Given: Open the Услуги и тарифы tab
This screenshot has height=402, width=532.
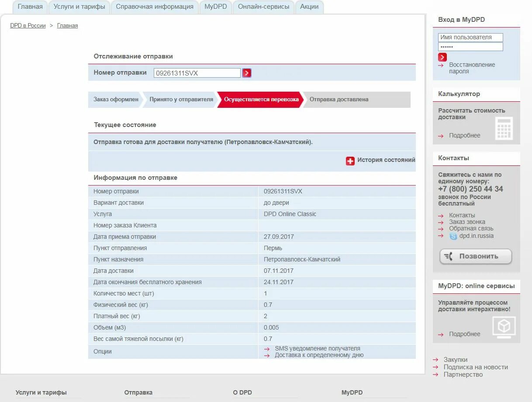Looking at the screenshot, I should (x=79, y=7).
